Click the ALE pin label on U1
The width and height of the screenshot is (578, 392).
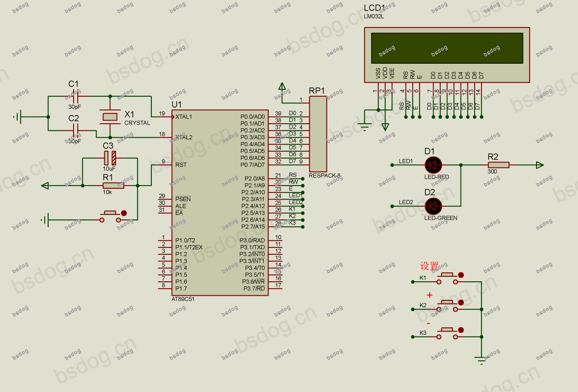coord(181,206)
